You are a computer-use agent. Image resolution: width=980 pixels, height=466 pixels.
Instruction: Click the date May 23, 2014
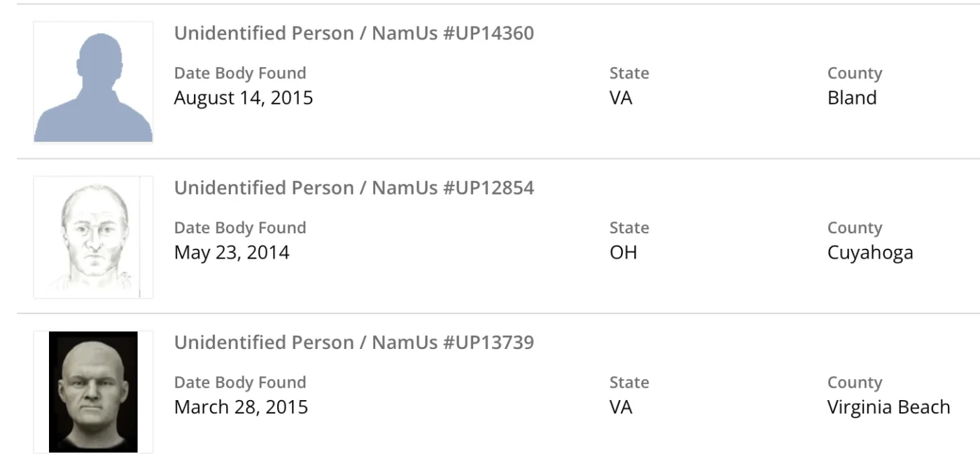(x=231, y=252)
